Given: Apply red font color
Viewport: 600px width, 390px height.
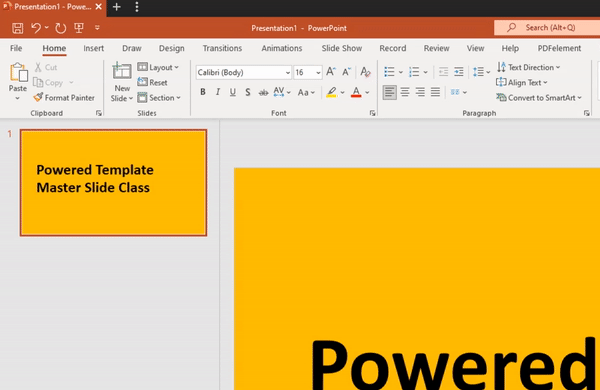Looking at the screenshot, I should point(356,92).
